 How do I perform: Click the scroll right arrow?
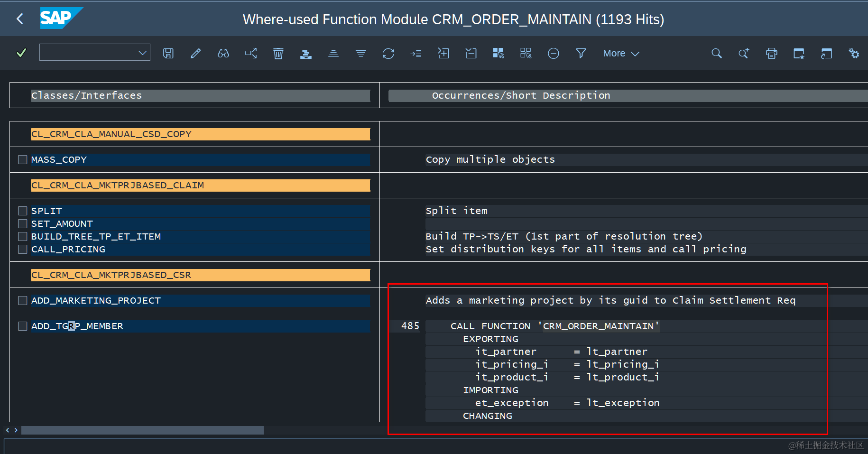click(x=16, y=430)
